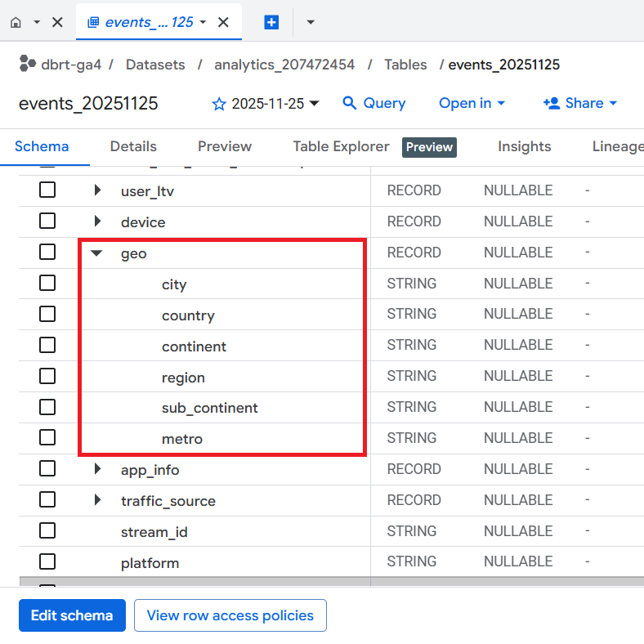Collapse the geo record
The image size is (644, 644).
click(x=97, y=253)
